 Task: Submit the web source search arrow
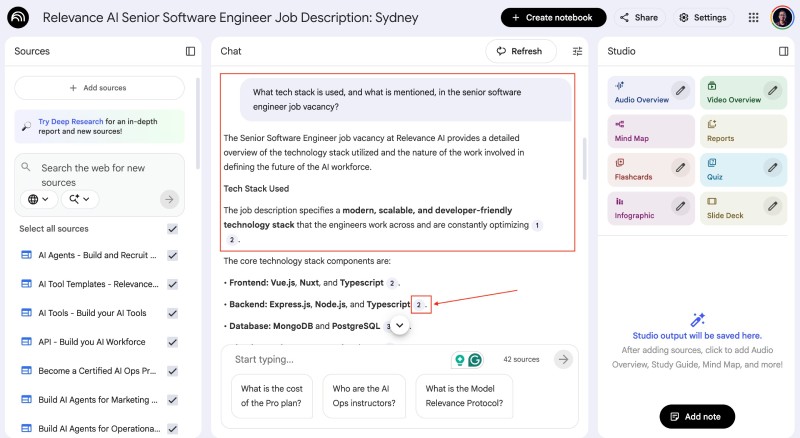[169, 199]
